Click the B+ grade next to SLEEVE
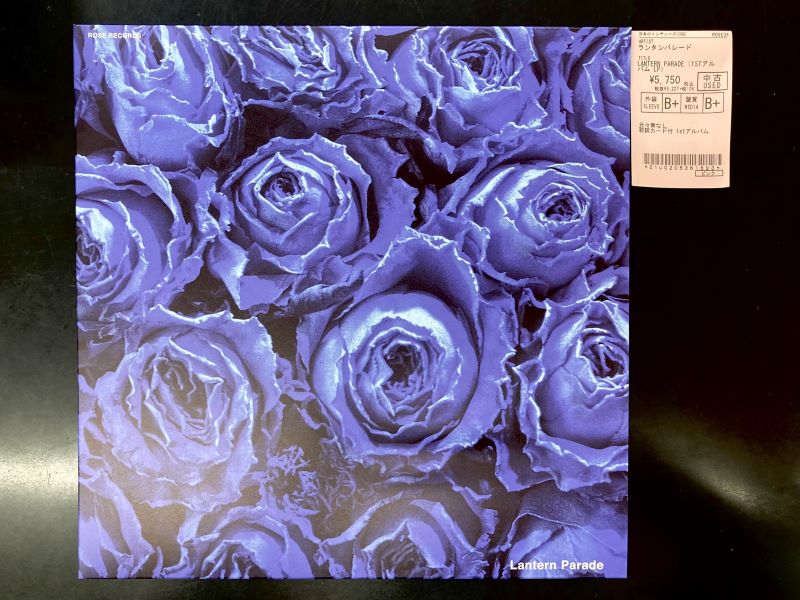Screen dimensions: 800x600 point(671,103)
